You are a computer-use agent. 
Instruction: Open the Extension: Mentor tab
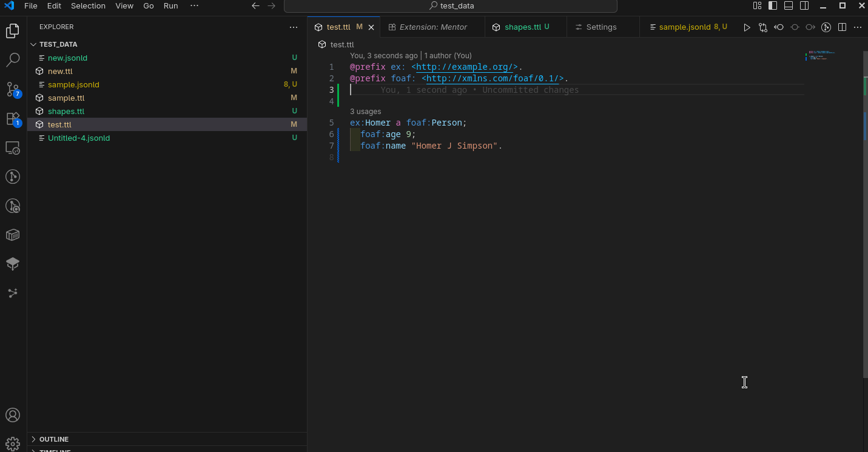pos(432,27)
